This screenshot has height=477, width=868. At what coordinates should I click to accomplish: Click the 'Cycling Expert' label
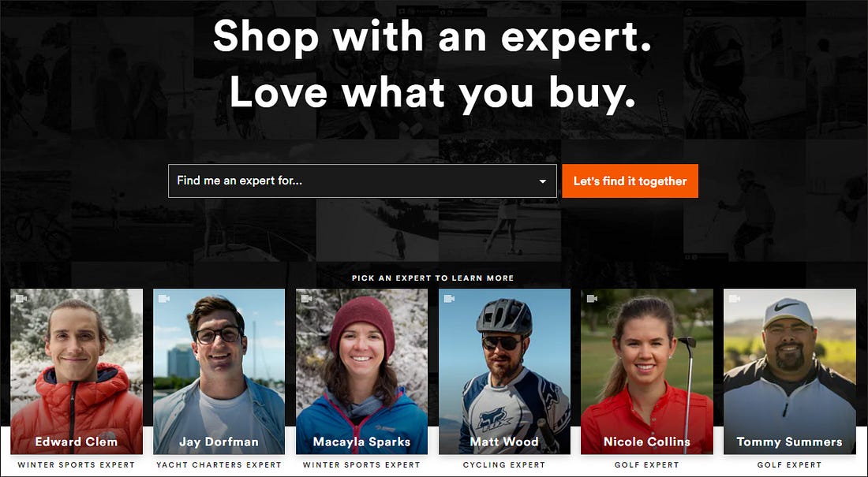click(x=504, y=465)
